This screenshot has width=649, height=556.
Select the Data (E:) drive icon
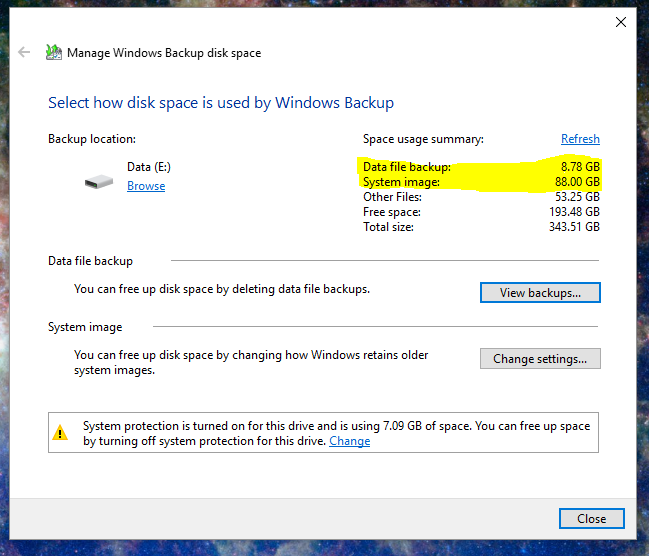[99, 182]
